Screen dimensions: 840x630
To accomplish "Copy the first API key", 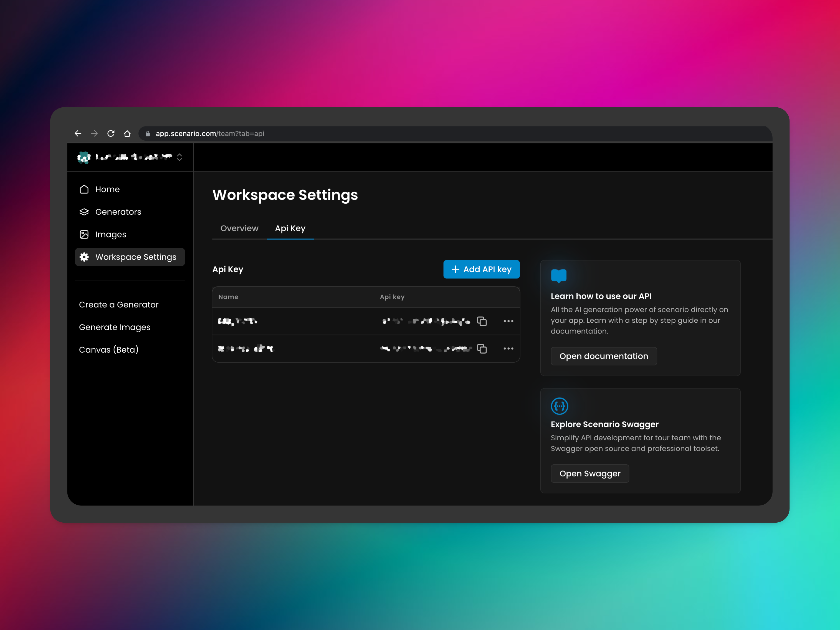I will tap(482, 321).
